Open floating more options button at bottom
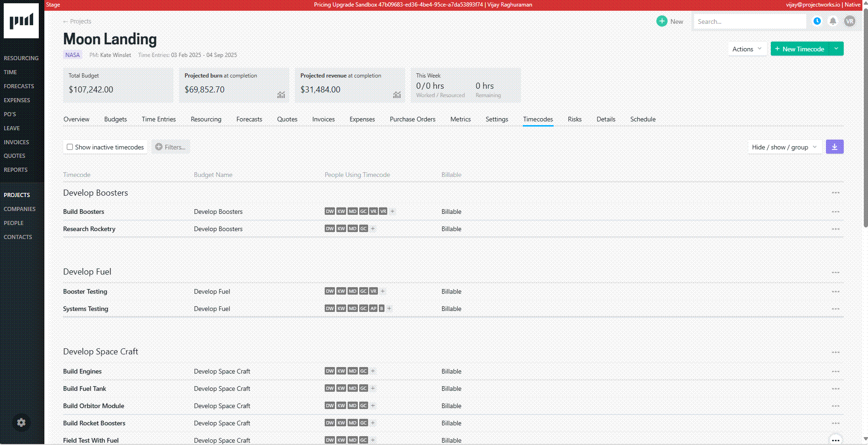Image resolution: width=868 pixels, height=445 pixels. point(835,440)
